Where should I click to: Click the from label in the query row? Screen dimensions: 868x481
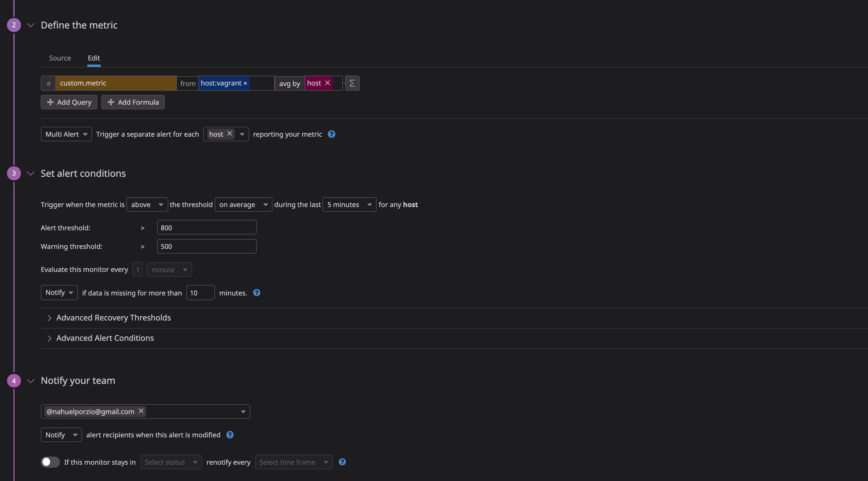(188, 83)
